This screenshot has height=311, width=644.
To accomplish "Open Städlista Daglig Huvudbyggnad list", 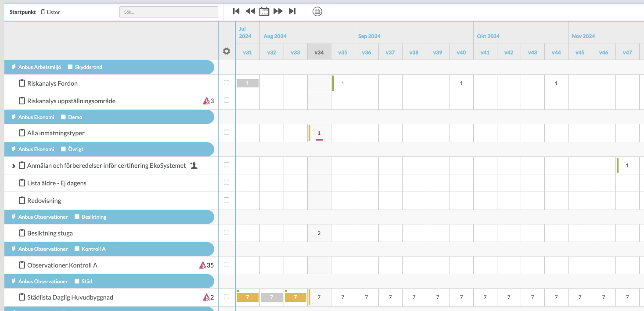I will 70,297.
